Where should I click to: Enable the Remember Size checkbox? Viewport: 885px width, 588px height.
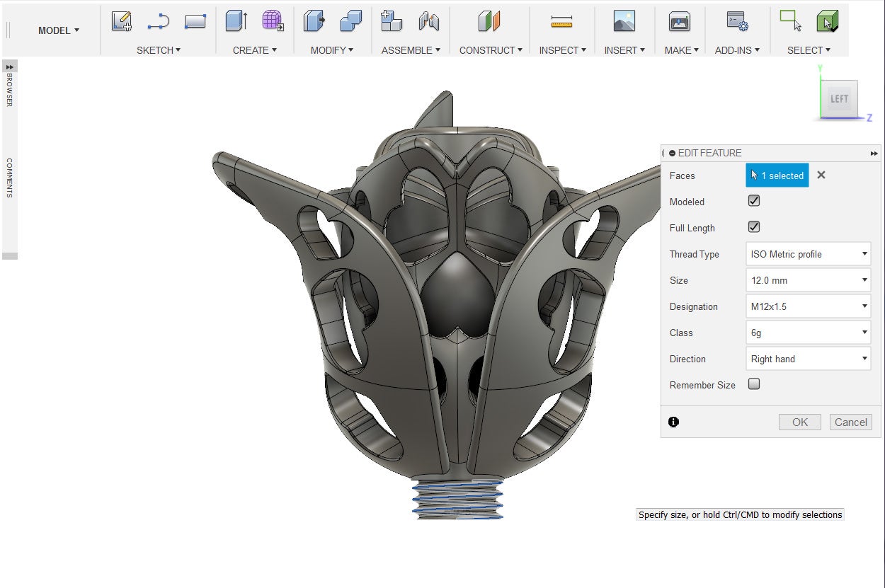click(x=754, y=384)
